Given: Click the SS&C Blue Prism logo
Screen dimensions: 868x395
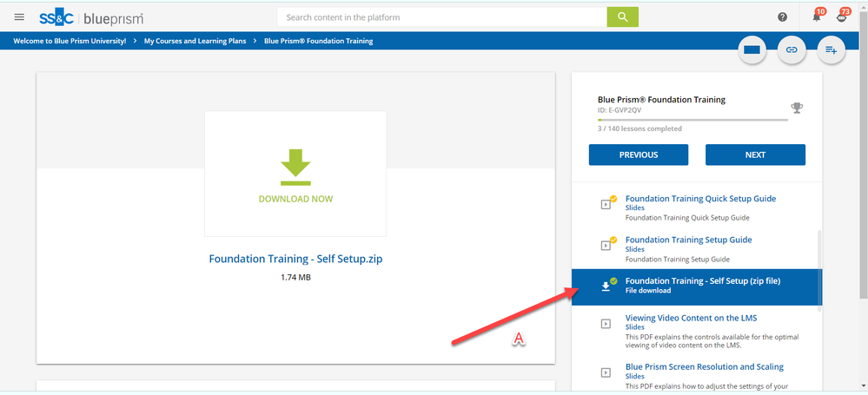Looking at the screenshot, I should (91, 17).
